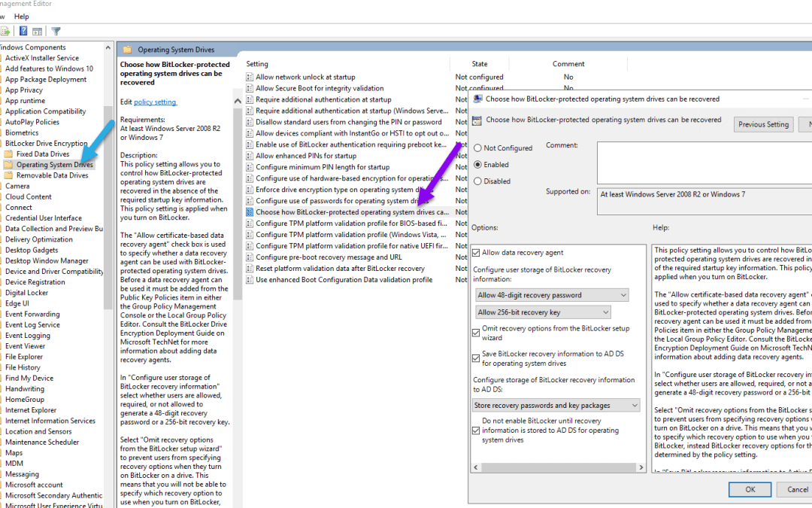Open Store recovery passwords and key packages dropdown
Image resolution: width=812 pixels, height=508 pixels.
tap(556, 406)
